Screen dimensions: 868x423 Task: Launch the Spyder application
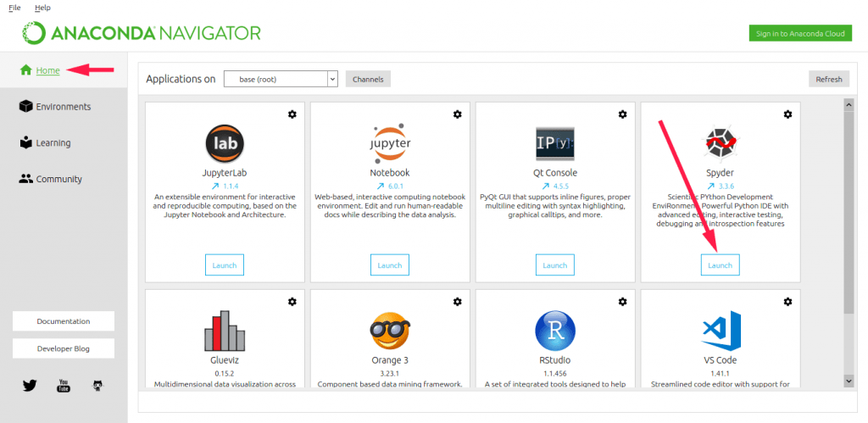pyautogui.click(x=720, y=265)
